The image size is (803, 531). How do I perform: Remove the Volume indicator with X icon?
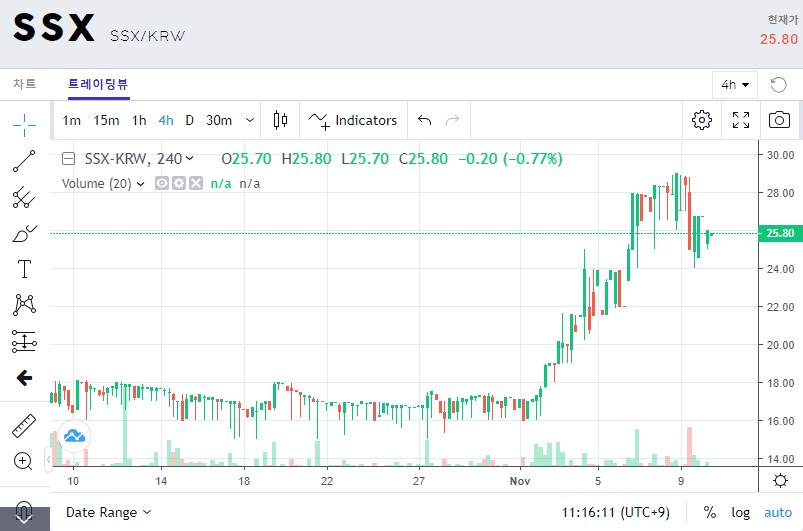click(196, 183)
